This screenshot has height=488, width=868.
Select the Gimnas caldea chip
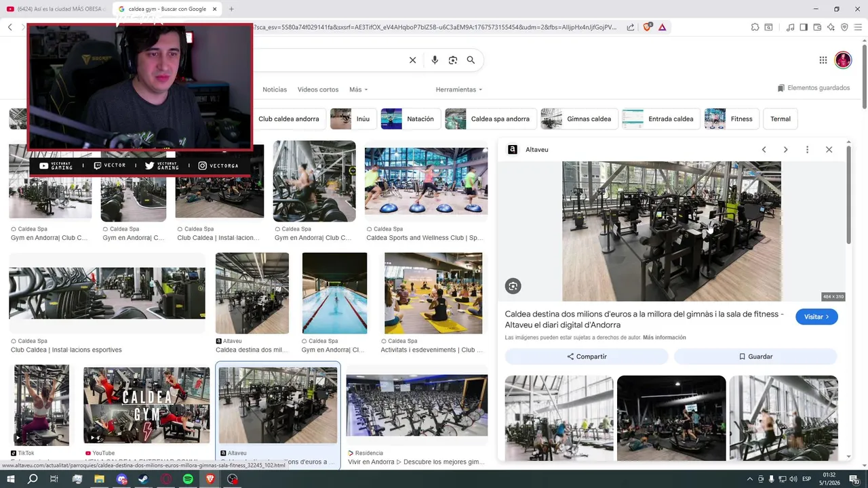pos(579,119)
